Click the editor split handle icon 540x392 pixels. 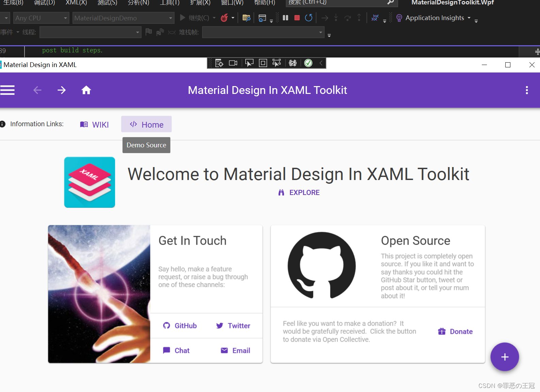[x=537, y=52]
